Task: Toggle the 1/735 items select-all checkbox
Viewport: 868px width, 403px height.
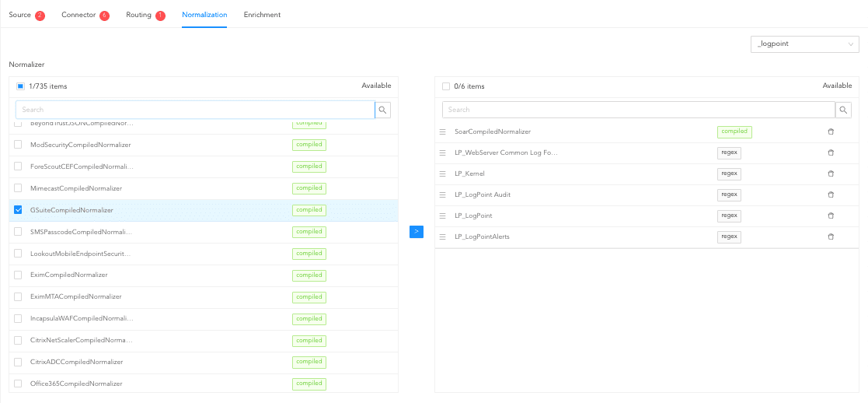Action: [20, 86]
